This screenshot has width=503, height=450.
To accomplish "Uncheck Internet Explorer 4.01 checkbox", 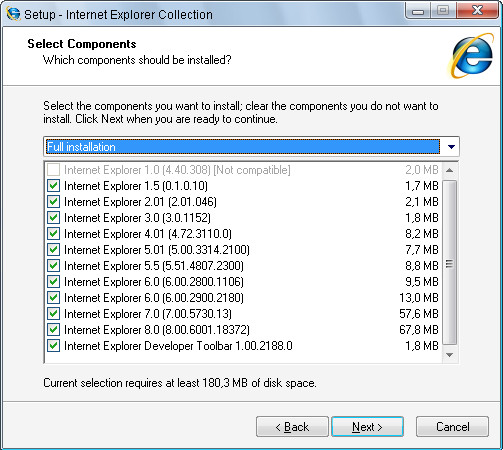I will 53,234.
